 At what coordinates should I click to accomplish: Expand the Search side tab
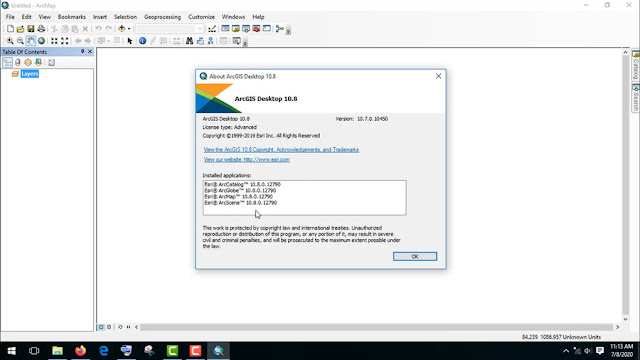636,98
